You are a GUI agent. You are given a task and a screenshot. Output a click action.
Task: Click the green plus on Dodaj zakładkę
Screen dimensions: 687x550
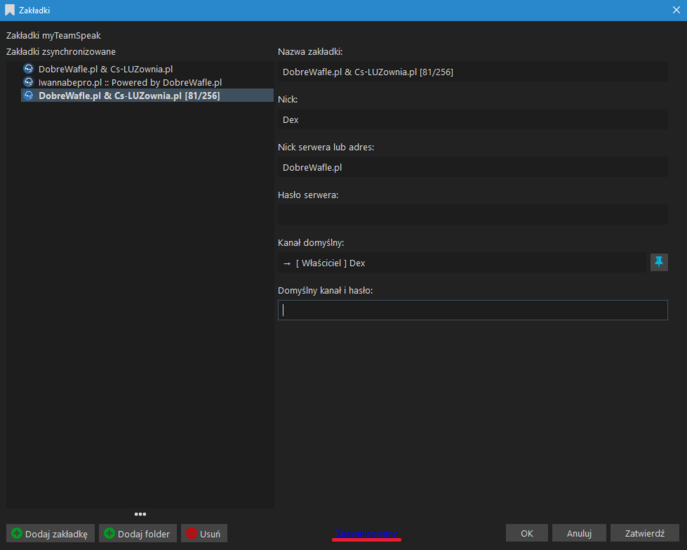[17, 534]
